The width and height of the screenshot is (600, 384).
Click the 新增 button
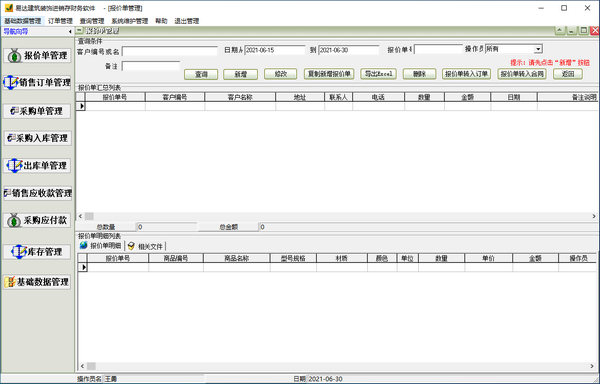pyautogui.click(x=240, y=74)
